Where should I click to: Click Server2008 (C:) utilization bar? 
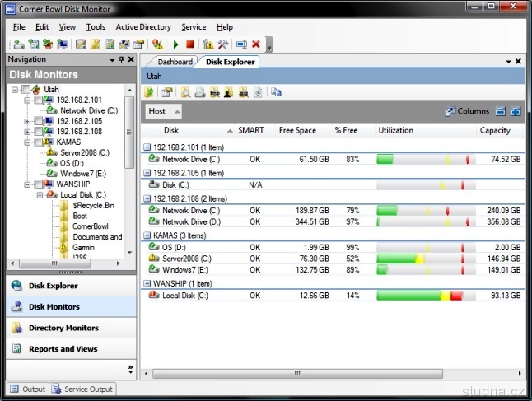pyautogui.click(x=426, y=259)
